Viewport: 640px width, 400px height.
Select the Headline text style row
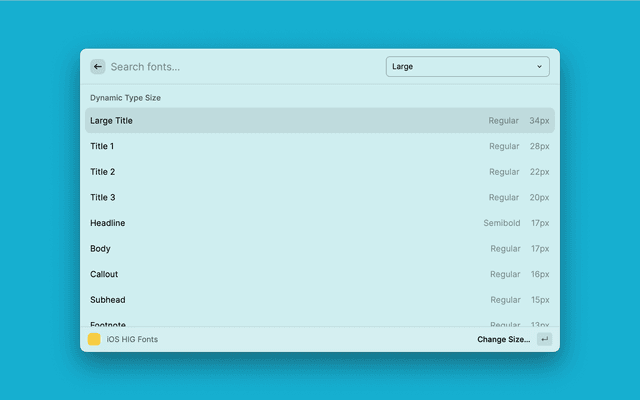pyautogui.click(x=320, y=223)
